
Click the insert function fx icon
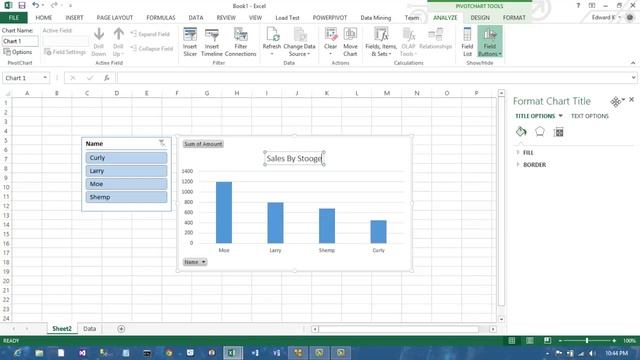pyautogui.click(x=107, y=78)
